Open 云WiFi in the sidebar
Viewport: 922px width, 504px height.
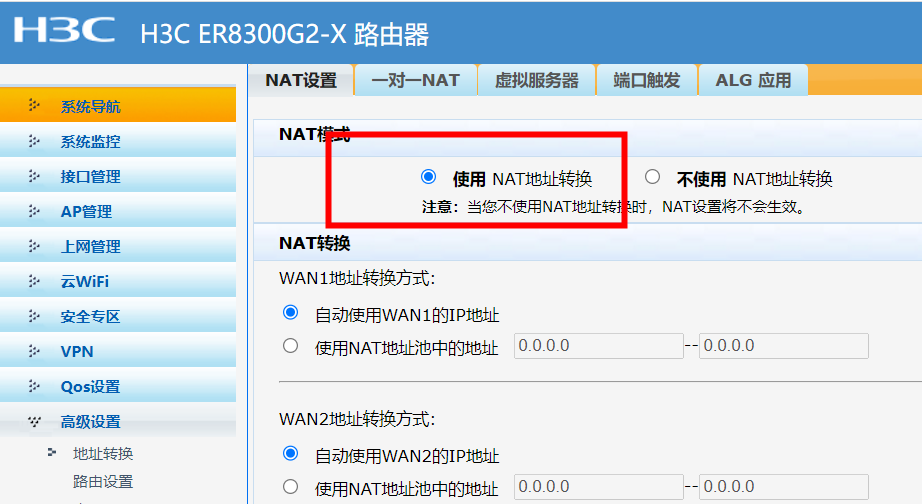tap(118, 281)
